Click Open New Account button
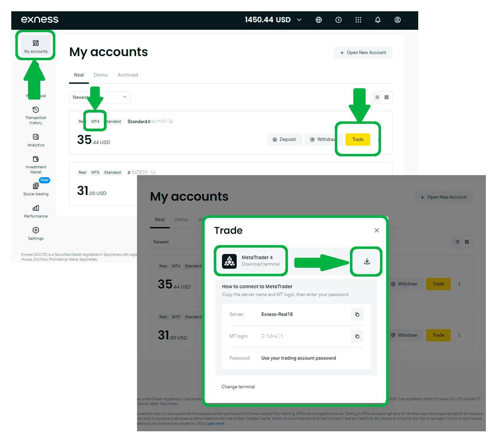 click(x=363, y=53)
